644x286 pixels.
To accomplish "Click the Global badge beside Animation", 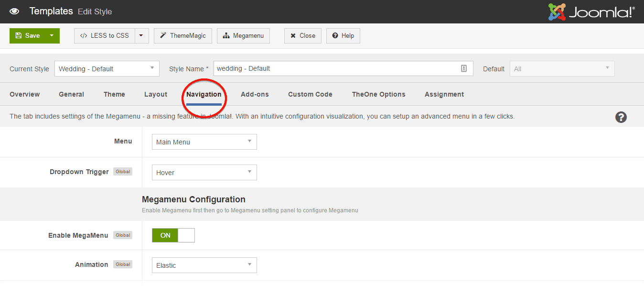I will [122, 264].
